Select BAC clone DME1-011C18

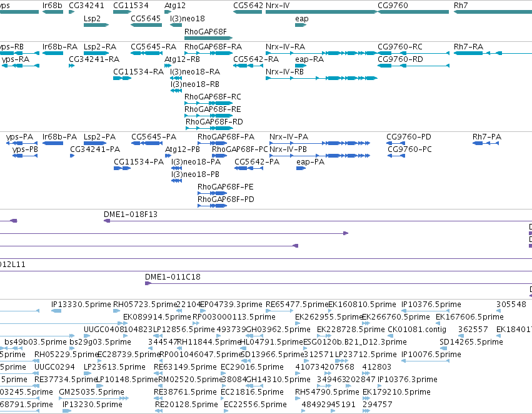[x=173, y=277]
